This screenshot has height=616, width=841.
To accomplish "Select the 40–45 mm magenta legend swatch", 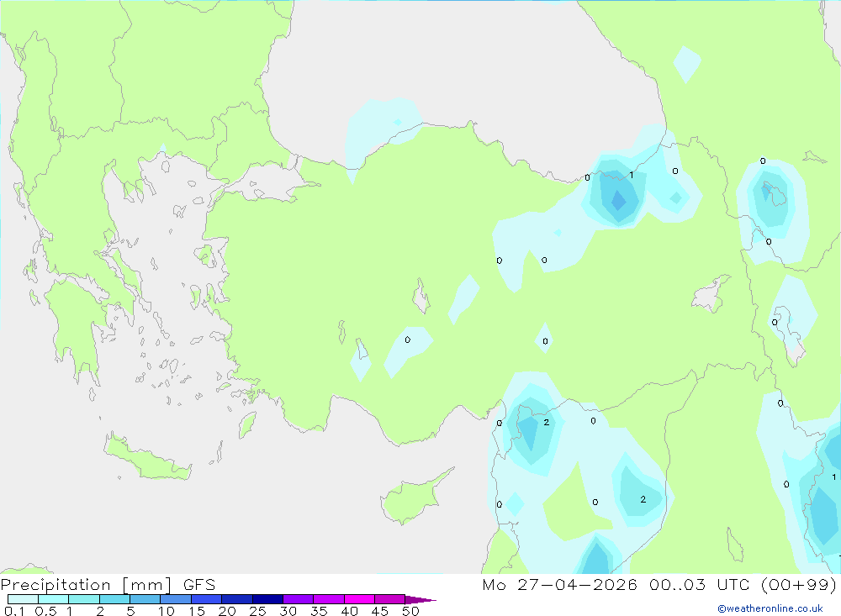I will click(x=359, y=599).
